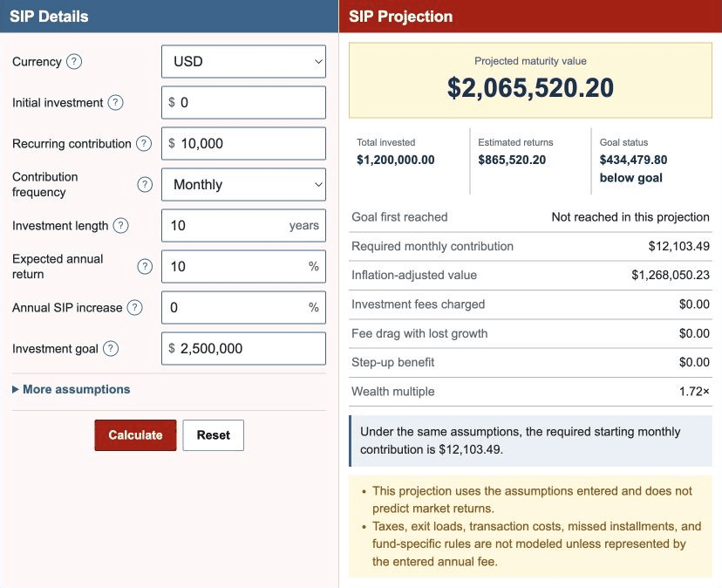Click the Reset button

(213, 435)
